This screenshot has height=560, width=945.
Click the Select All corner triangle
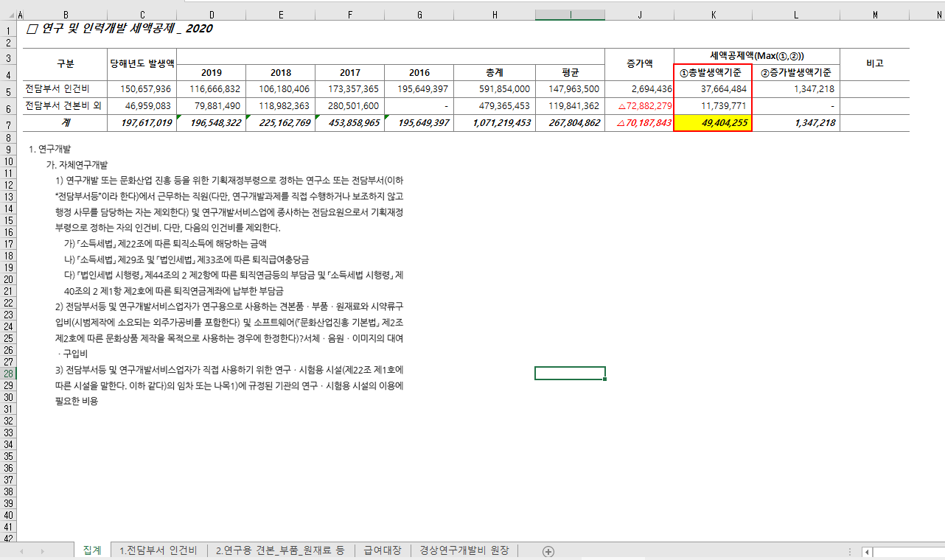[9, 15]
